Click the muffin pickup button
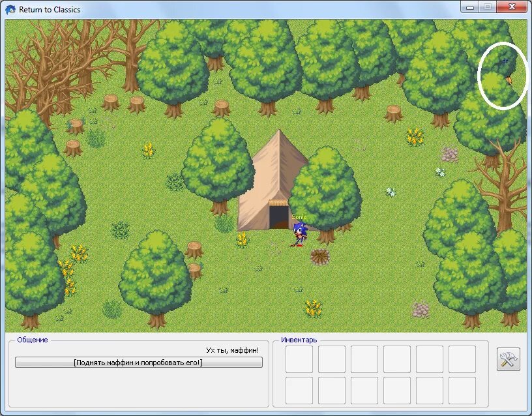 (x=139, y=363)
